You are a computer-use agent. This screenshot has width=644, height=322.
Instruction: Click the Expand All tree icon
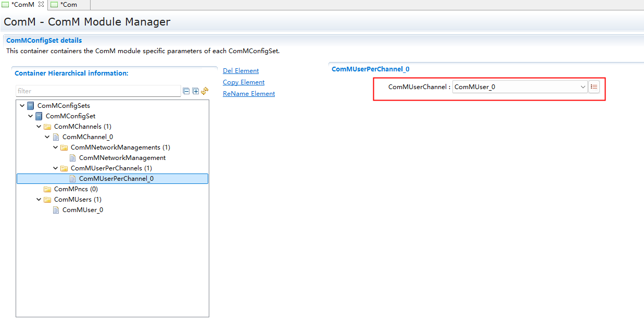point(196,91)
